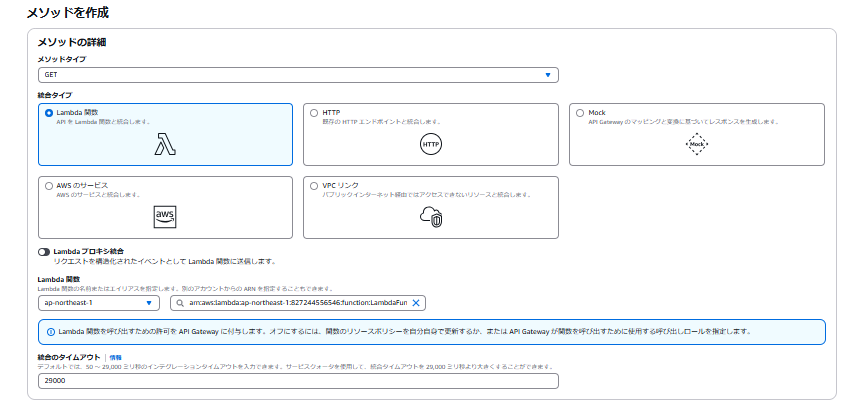Image resolution: width=858 pixels, height=403 pixels.
Task: Clear the Lambda function ARN with X
Action: coord(415,303)
